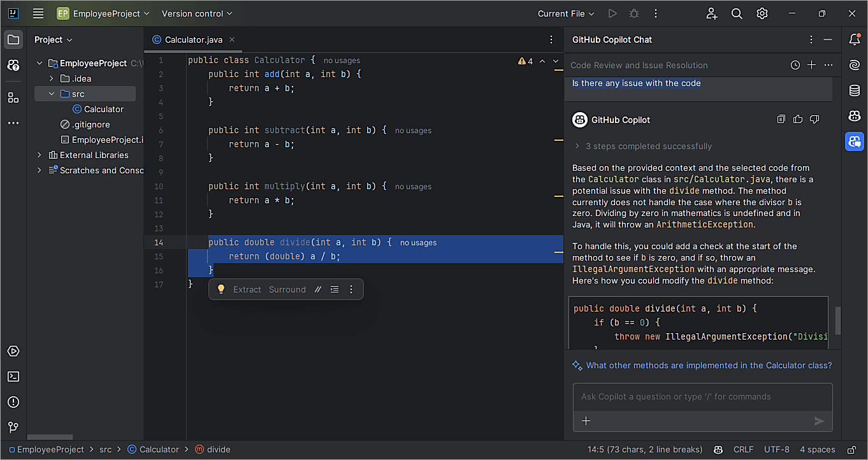868x460 pixels.
Task: Open the Version control menu
Action: pos(197,13)
